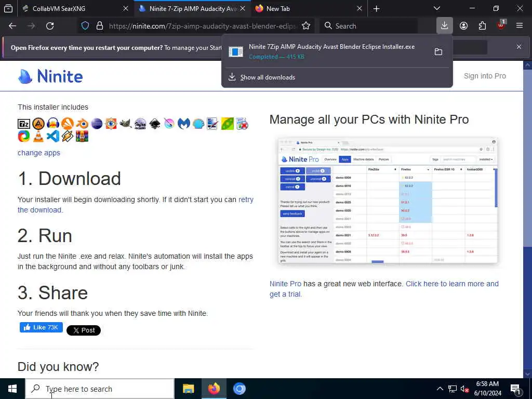This screenshot has height=399, width=532.
Task: Click the site padlock icon
Action: tap(99, 26)
